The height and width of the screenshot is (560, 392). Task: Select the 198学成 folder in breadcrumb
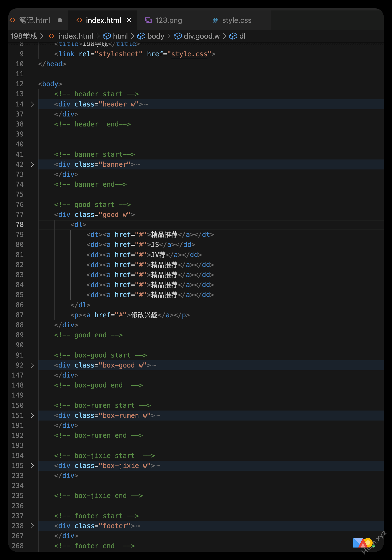[x=23, y=36]
